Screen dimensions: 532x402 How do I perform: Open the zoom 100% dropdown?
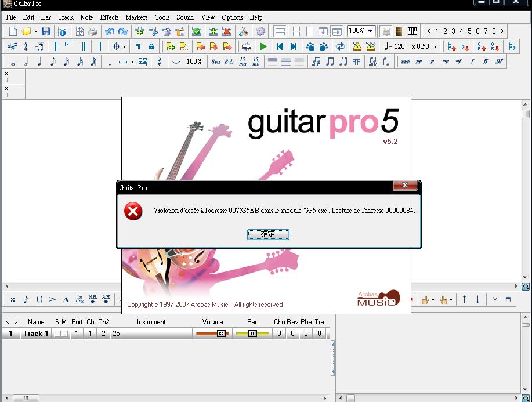[x=371, y=31]
